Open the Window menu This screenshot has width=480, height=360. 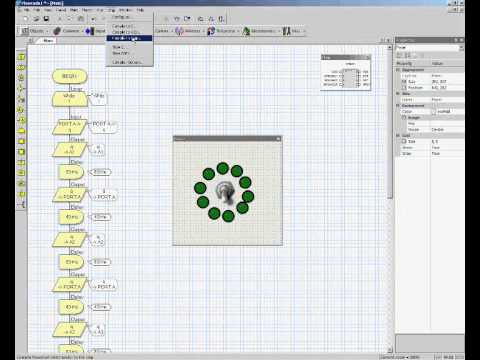pos(125,10)
